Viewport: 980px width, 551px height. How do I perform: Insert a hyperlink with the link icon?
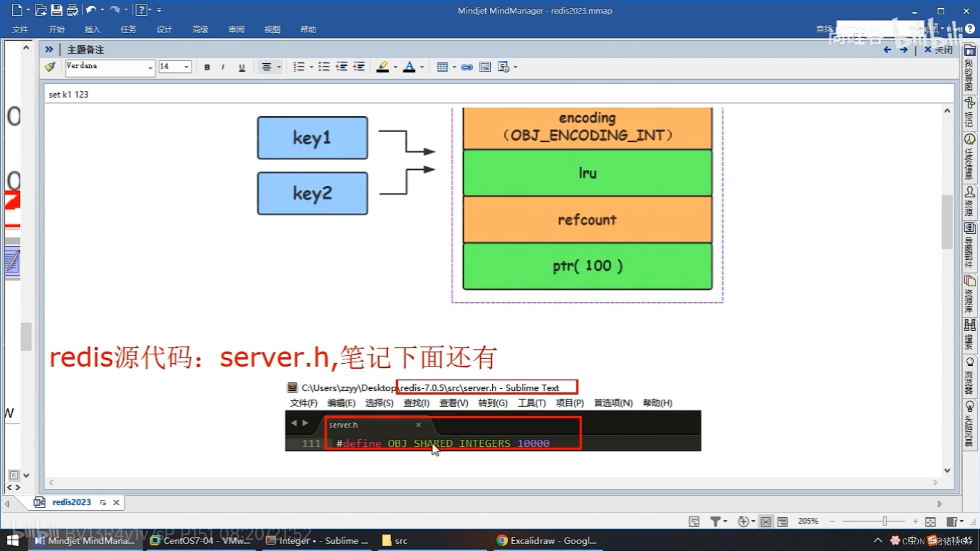click(466, 67)
